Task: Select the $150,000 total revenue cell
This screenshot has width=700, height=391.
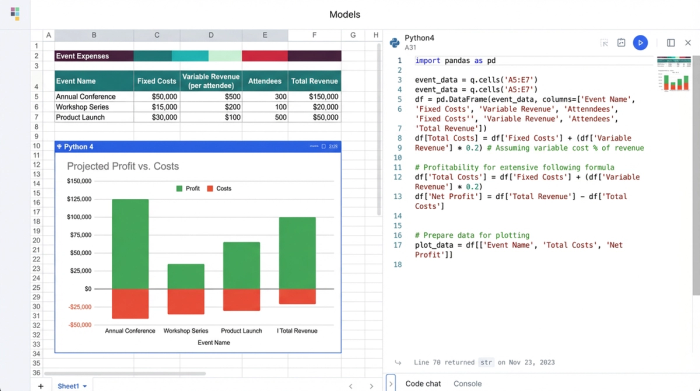Action: pyautogui.click(x=314, y=96)
